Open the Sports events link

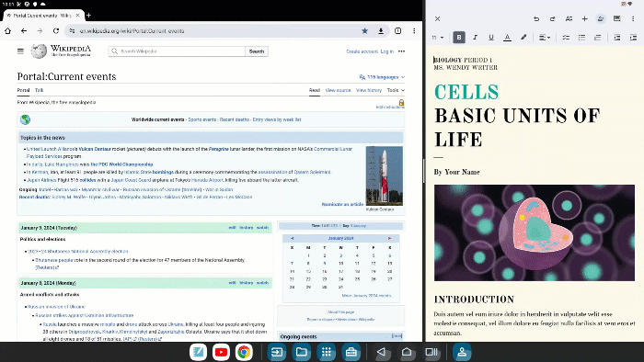pos(202,119)
